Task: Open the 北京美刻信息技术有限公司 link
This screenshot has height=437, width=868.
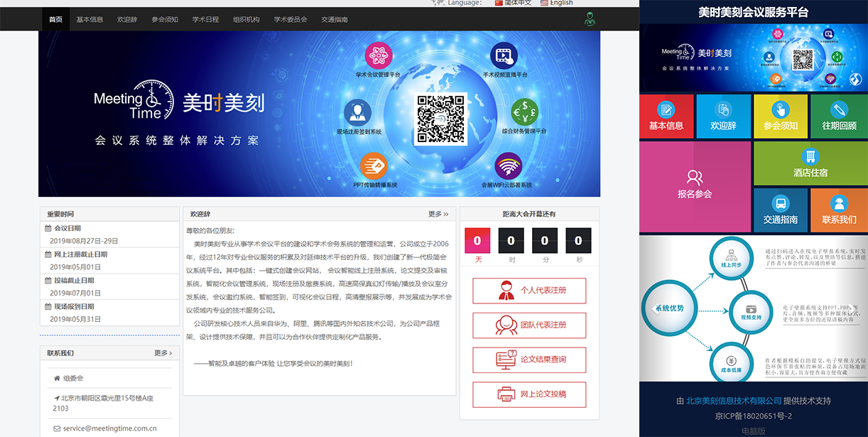Action: [733, 401]
